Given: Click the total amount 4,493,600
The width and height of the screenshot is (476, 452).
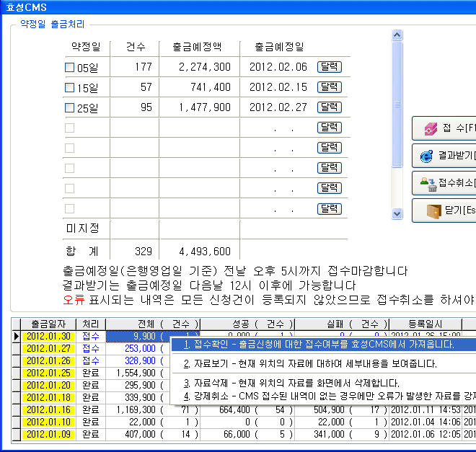Looking at the screenshot, I should [x=205, y=252].
